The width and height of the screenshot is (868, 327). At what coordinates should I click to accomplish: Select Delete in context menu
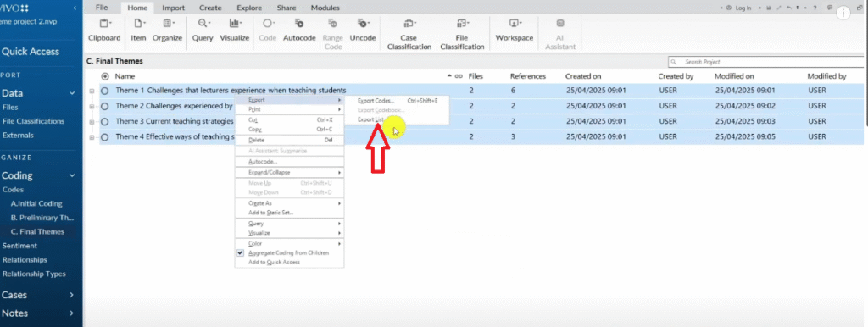pos(289,140)
